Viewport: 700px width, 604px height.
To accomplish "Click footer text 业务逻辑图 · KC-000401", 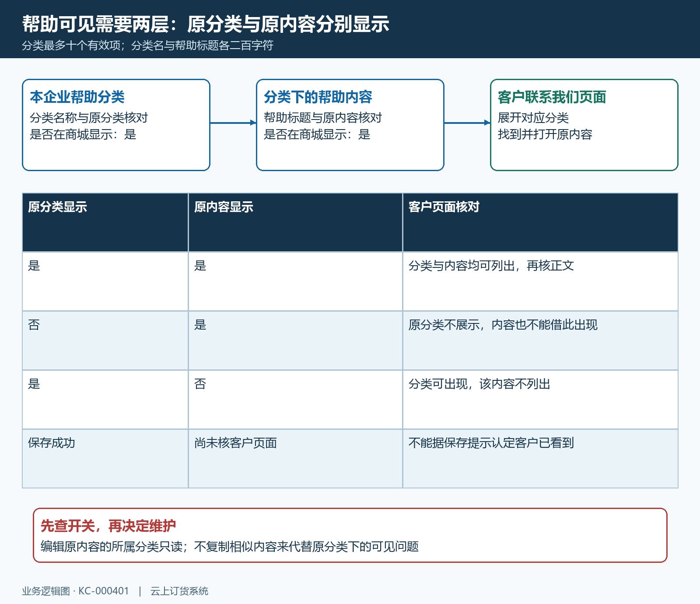I will [75, 591].
